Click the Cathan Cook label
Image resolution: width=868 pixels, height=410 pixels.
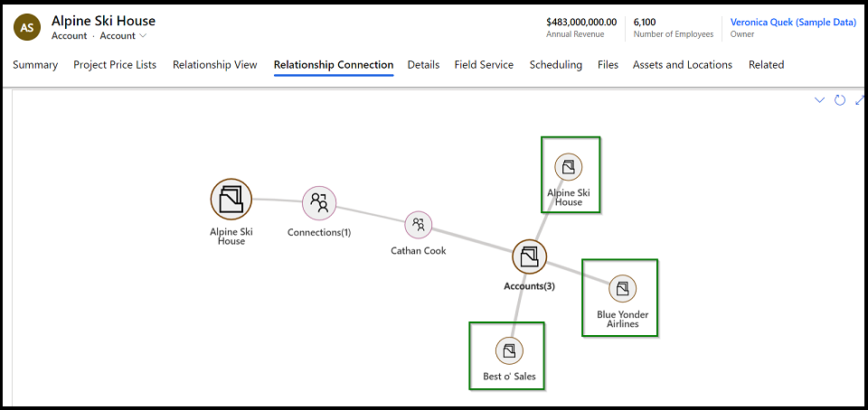[x=419, y=251]
